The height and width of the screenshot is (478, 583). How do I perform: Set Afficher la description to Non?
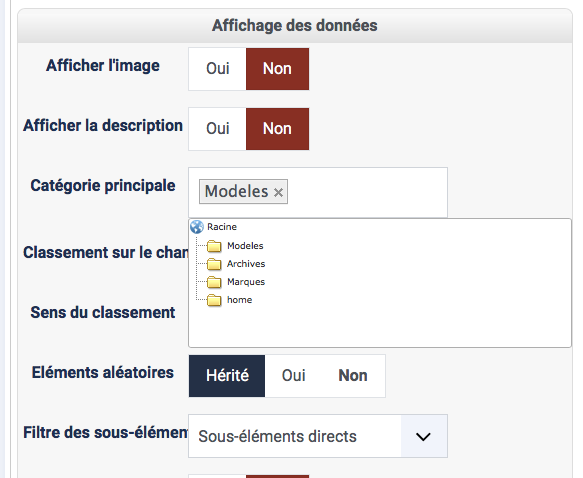[277, 129]
